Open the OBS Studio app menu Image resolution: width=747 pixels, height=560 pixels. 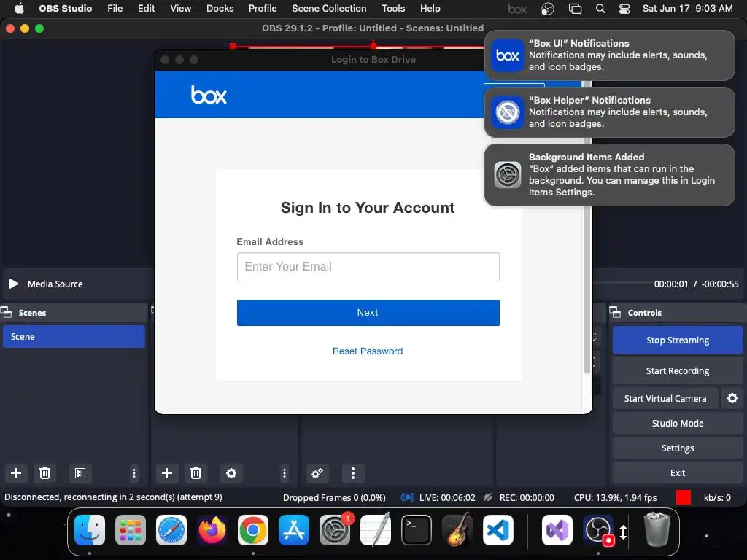tap(65, 9)
